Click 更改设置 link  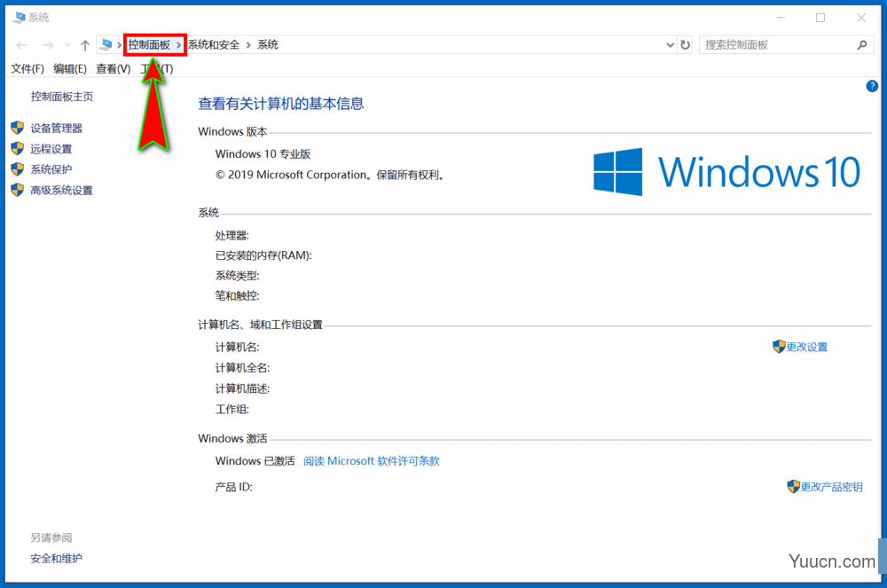pyautogui.click(x=807, y=347)
